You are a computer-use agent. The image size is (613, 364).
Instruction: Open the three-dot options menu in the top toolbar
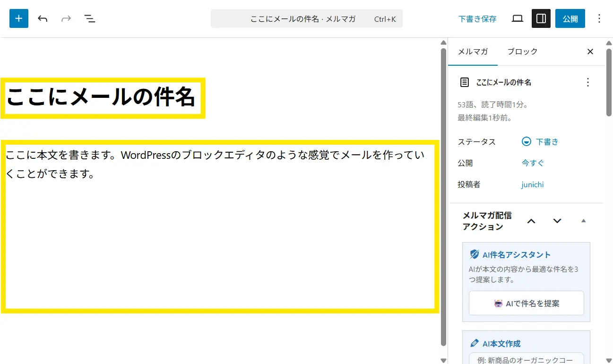click(x=599, y=18)
